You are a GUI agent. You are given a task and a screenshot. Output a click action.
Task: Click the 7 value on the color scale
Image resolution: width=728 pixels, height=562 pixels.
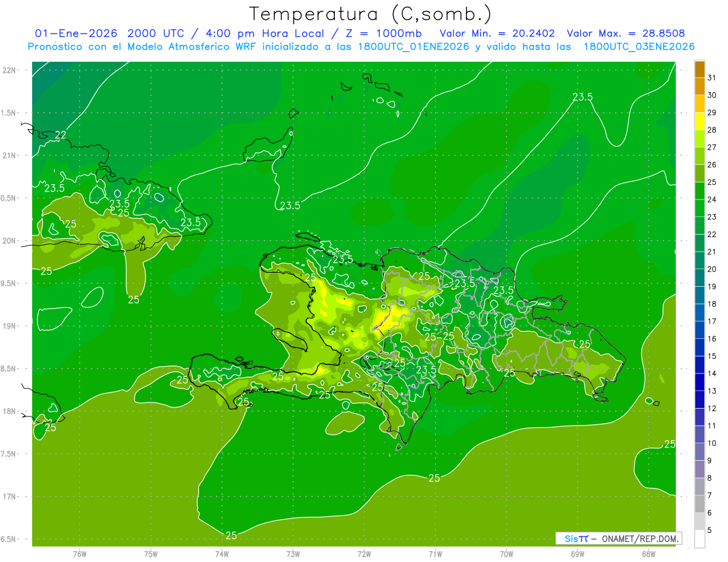point(710,495)
